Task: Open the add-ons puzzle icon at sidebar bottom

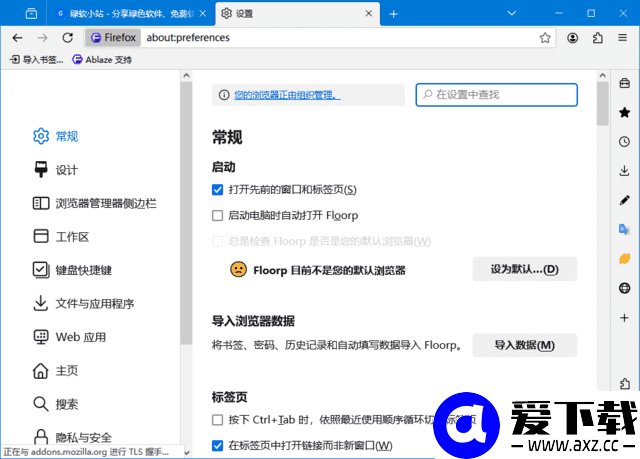Action: pos(624,384)
